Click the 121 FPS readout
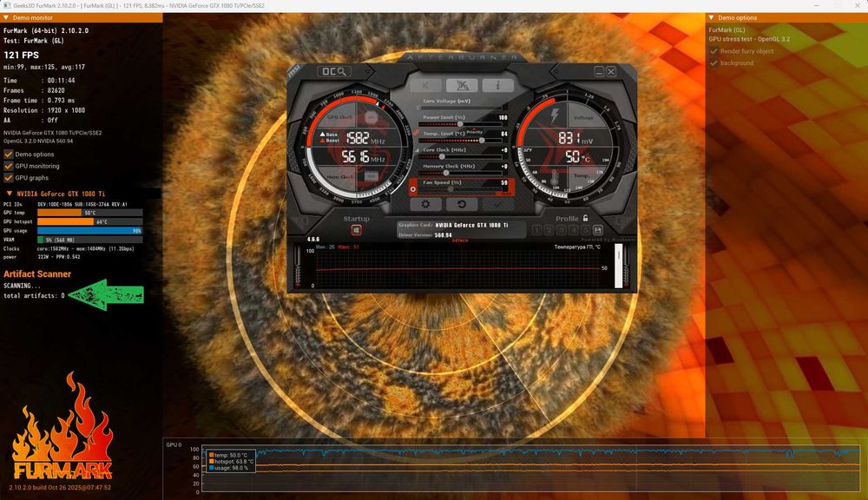This screenshot has width=868, height=500. tap(22, 55)
